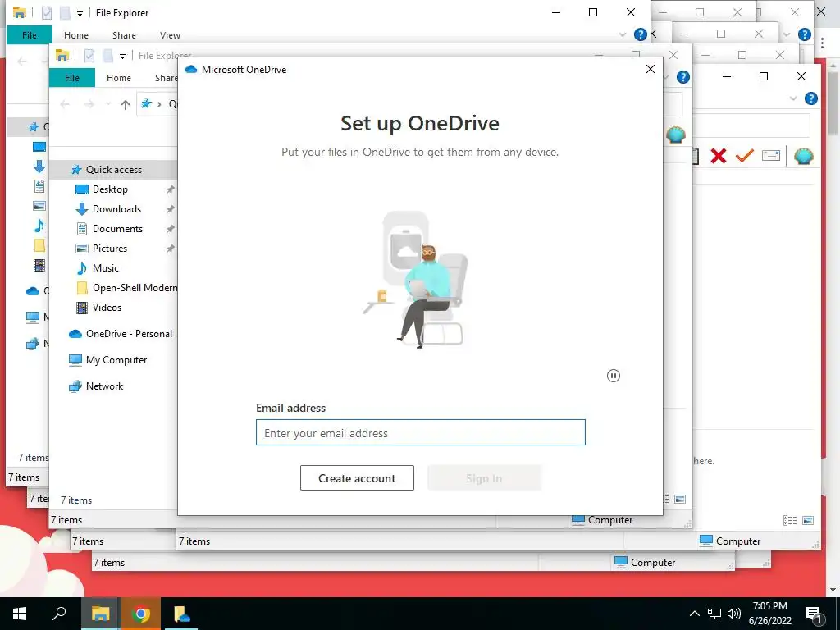Launch Google Chrome from the taskbar
The image size is (840, 630).
pyautogui.click(x=141, y=614)
